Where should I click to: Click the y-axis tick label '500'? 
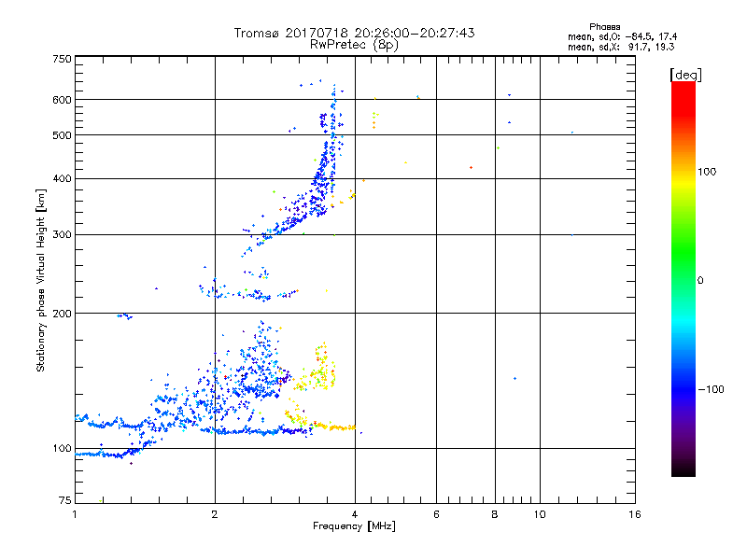tap(62, 135)
